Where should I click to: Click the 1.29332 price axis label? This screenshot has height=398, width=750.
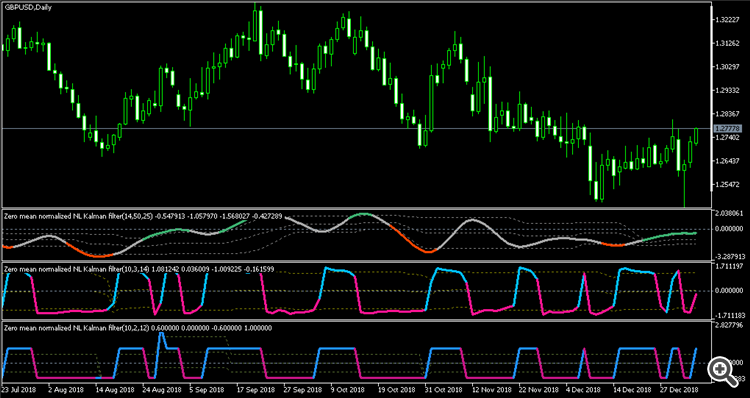(727, 90)
